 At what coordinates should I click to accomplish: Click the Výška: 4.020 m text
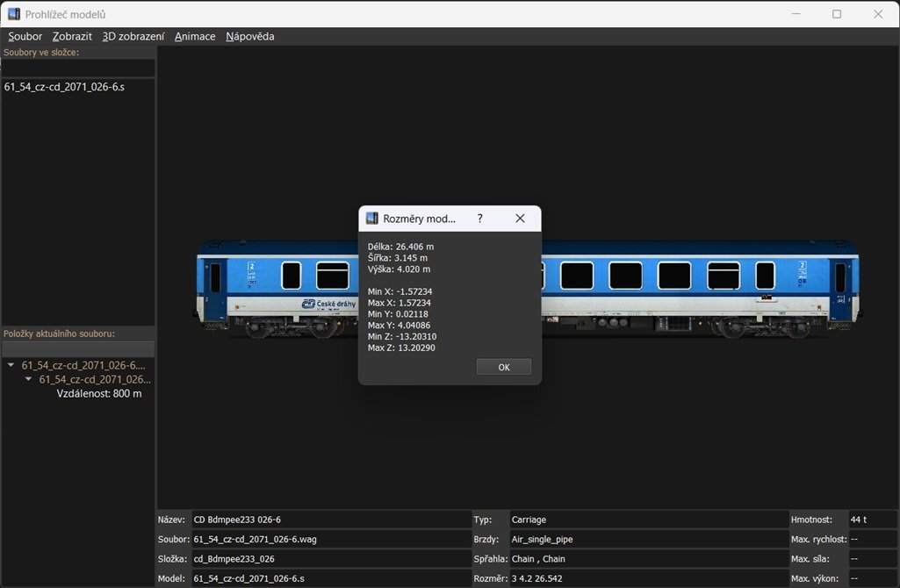click(x=399, y=269)
